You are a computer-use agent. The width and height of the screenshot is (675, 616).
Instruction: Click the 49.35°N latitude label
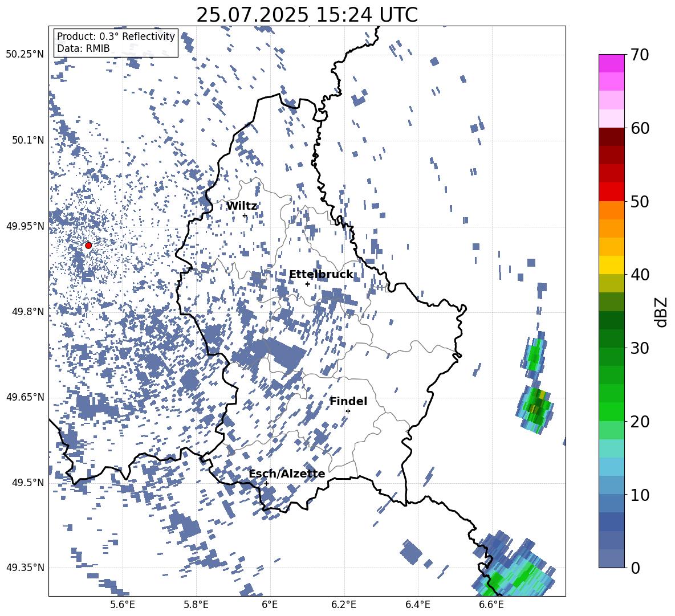click(x=25, y=568)
